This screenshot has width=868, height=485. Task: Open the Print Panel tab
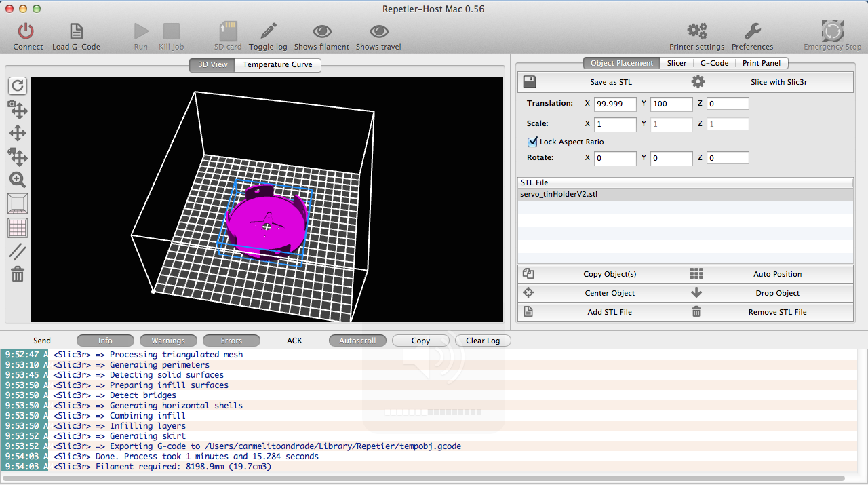[x=762, y=63]
